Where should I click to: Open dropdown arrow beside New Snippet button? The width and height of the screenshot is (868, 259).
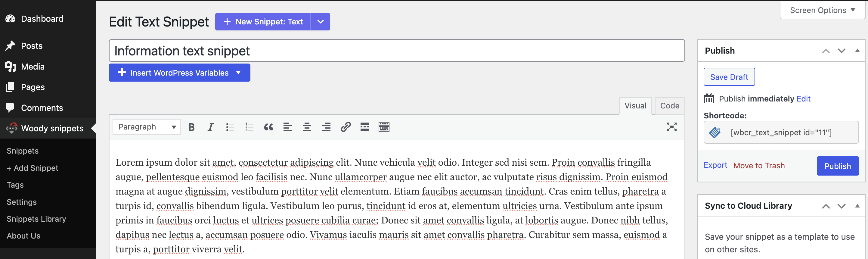tap(321, 22)
